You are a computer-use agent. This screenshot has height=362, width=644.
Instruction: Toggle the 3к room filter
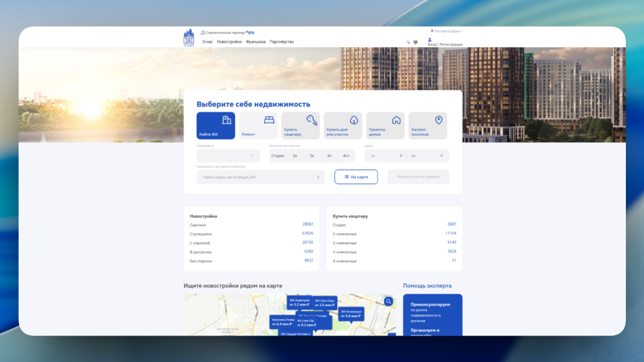[x=329, y=156]
